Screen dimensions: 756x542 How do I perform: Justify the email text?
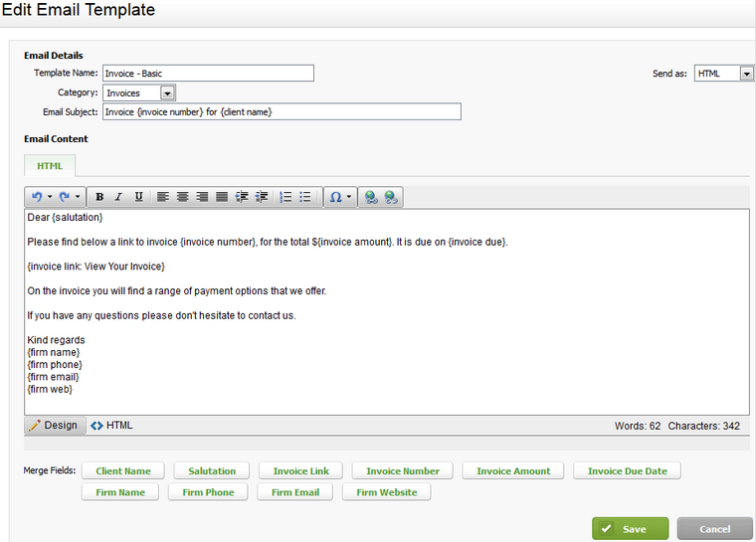coord(222,197)
